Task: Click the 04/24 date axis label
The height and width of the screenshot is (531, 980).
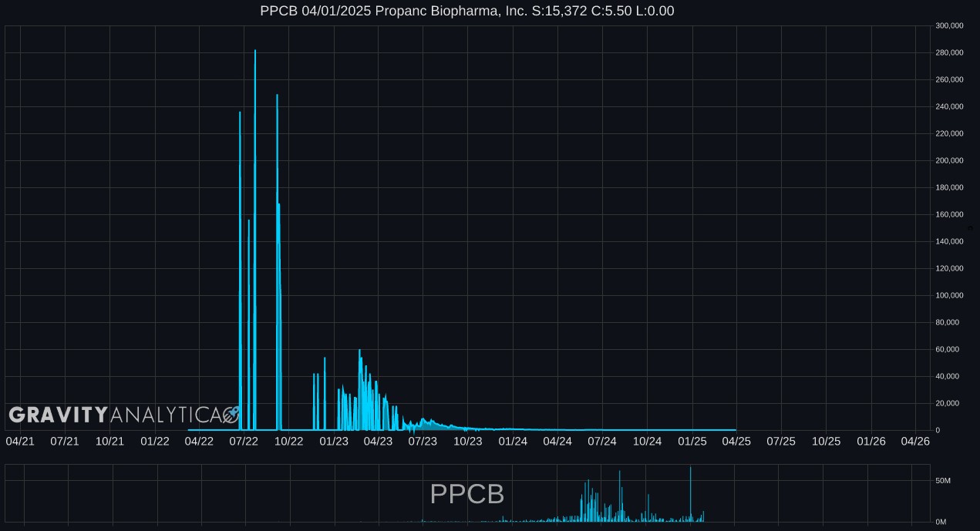Action: (x=557, y=441)
